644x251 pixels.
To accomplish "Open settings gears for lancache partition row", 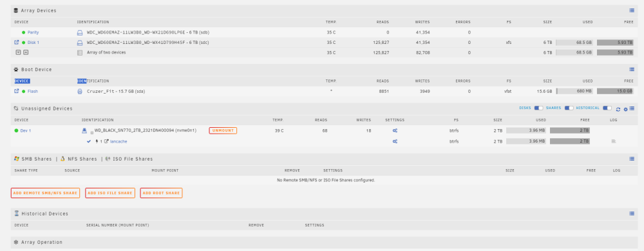I will [395, 141].
